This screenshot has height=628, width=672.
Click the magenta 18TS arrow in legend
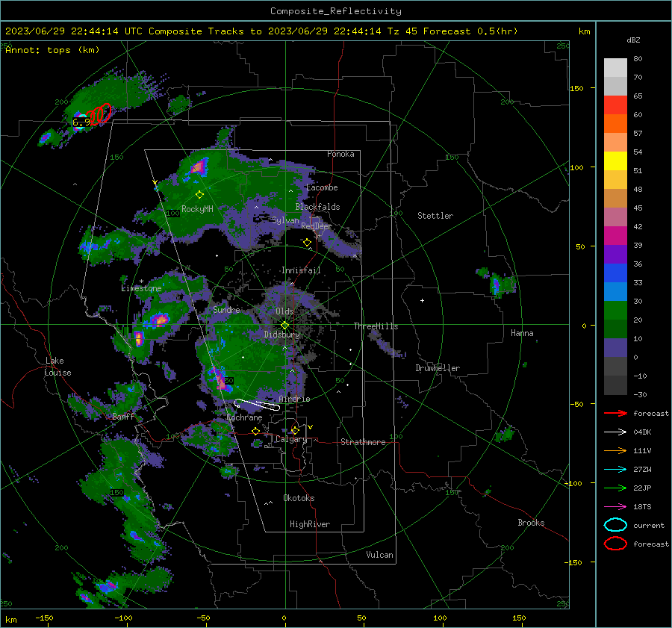pos(615,507)
